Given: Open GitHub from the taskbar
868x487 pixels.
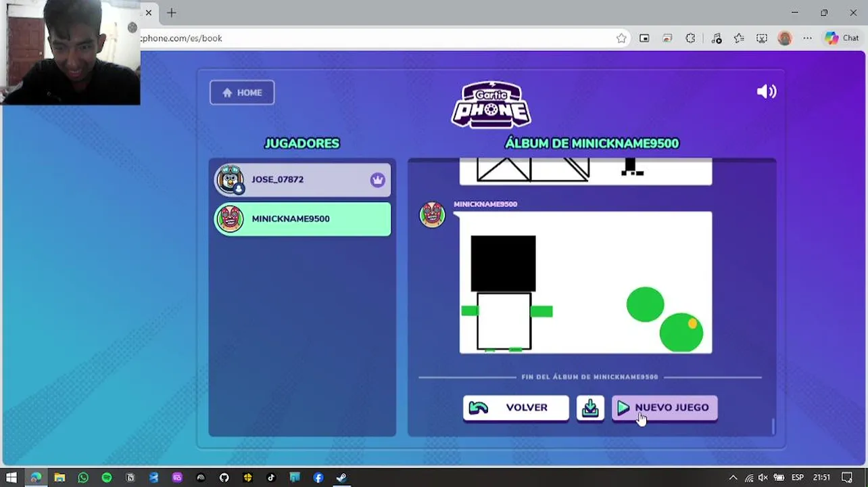Looking at the screenshot, I should pos(224,478).
